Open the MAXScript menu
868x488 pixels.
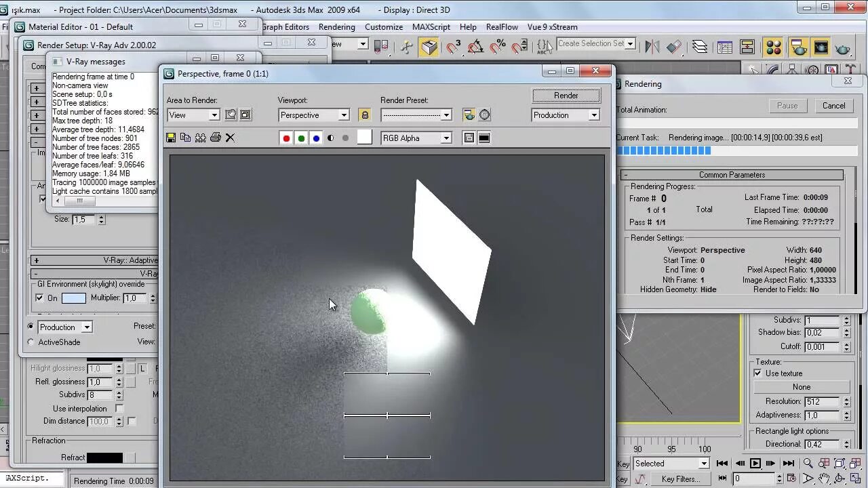tap(431, 27)
